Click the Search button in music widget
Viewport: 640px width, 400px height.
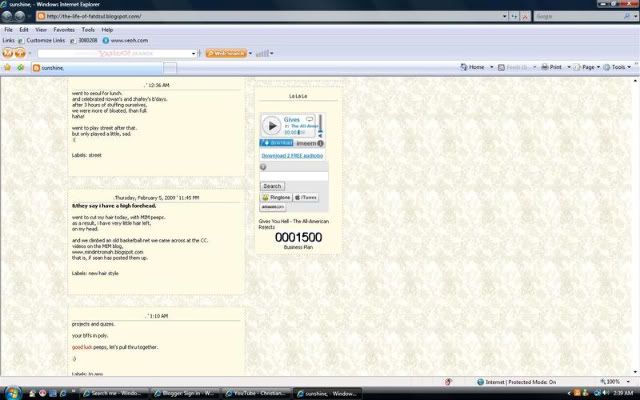[272, 186]
